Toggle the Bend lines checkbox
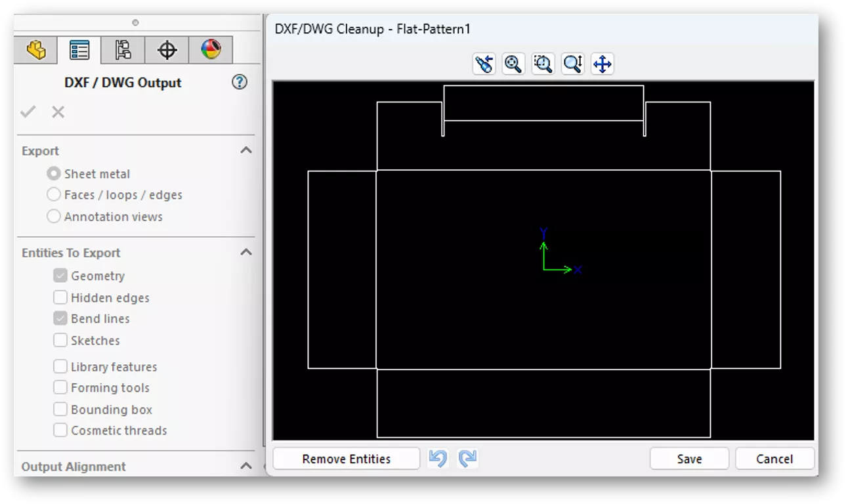Image resolution: width=846 pixels, height=504 pixels. 60,318
